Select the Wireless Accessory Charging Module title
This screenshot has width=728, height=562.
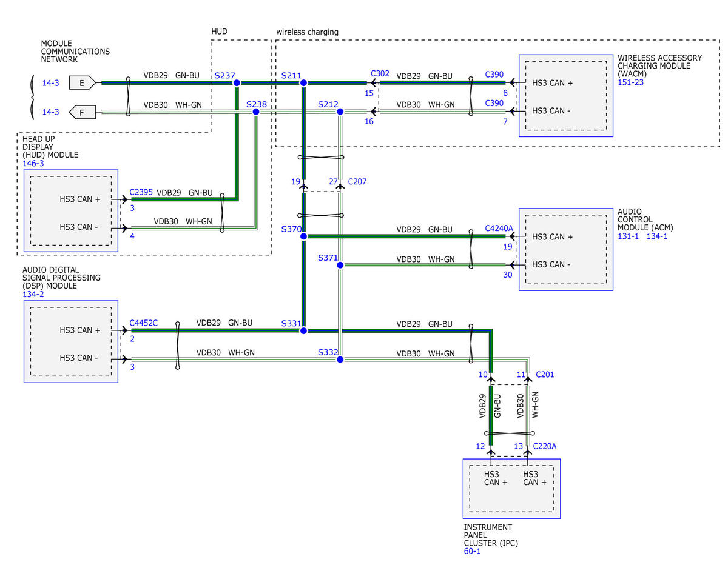(x=660, y=66)
